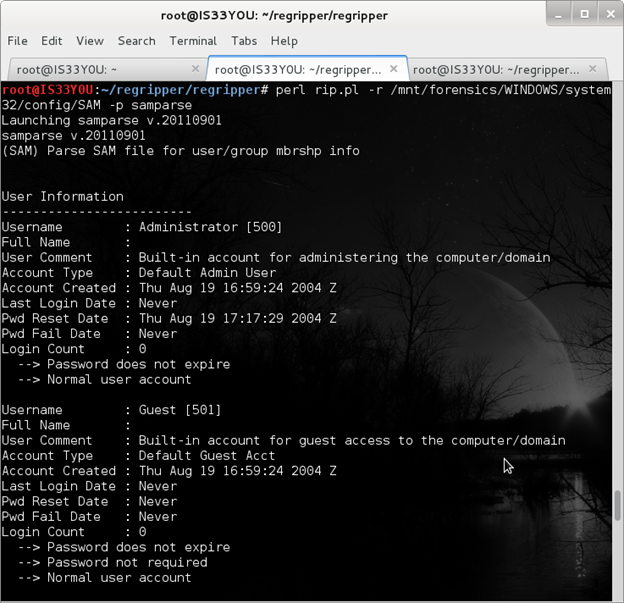Open the File menu
Screen dimensions: 624x603
coord(17,41)
